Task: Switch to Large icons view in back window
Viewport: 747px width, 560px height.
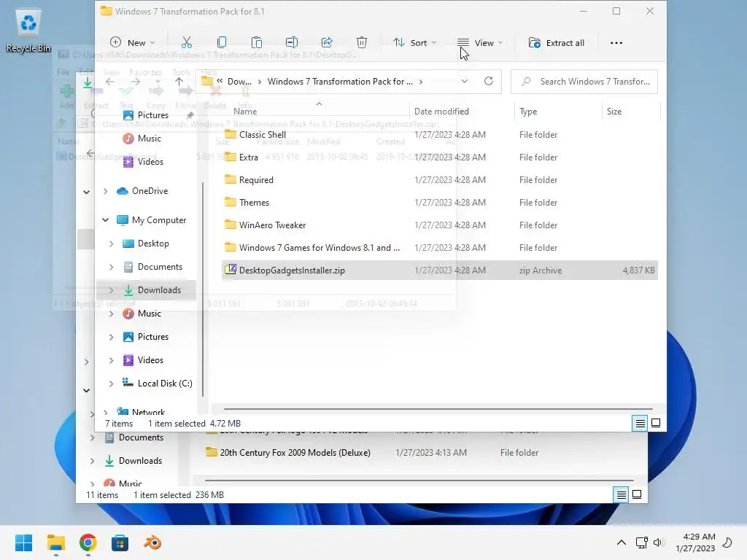Action: (637, 495)
